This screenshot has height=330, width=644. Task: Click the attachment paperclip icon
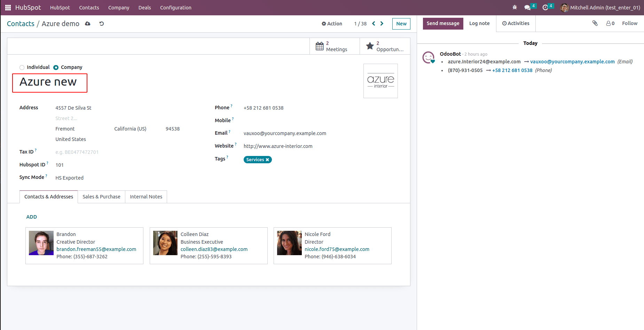(x=595, y=23)
